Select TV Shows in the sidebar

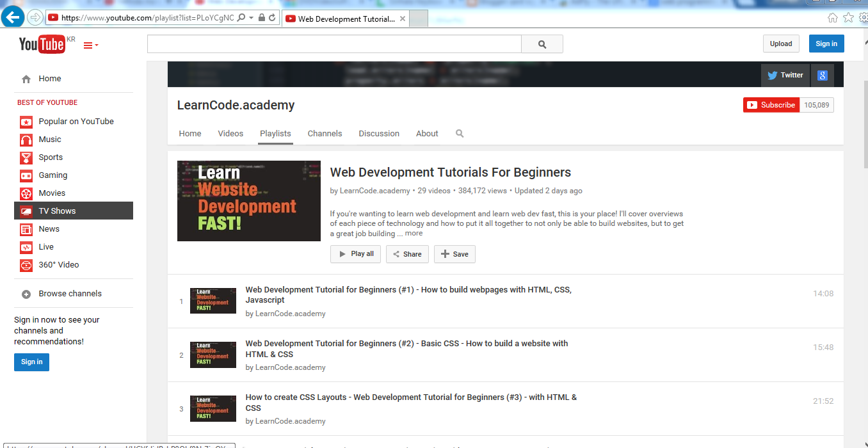pyautogui.click(x=74, y=211)
